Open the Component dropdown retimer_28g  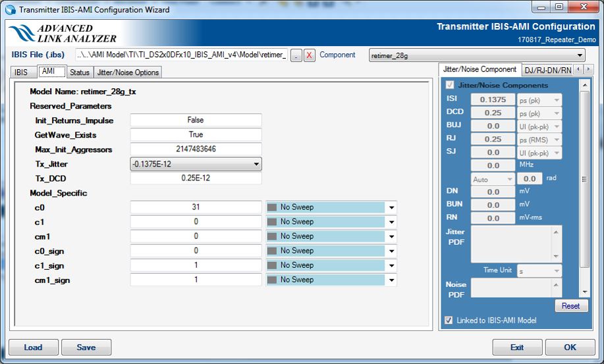[477, 55]
